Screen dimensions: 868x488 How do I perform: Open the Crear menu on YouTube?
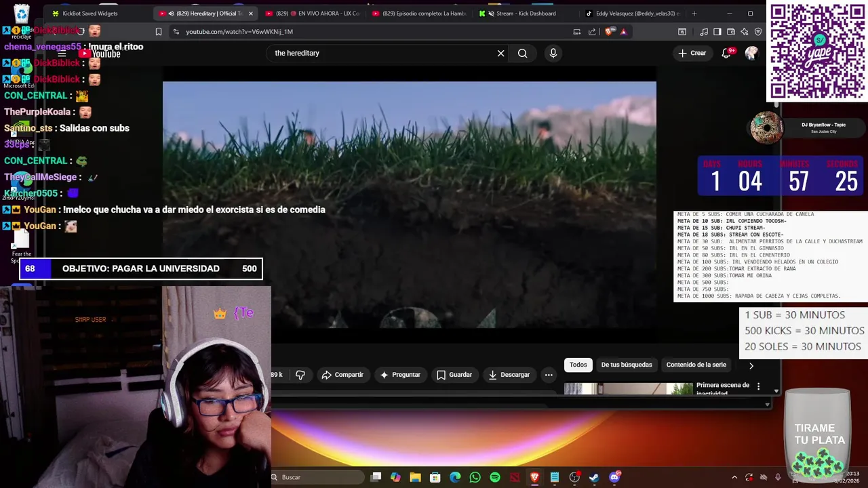coord(692,53)
